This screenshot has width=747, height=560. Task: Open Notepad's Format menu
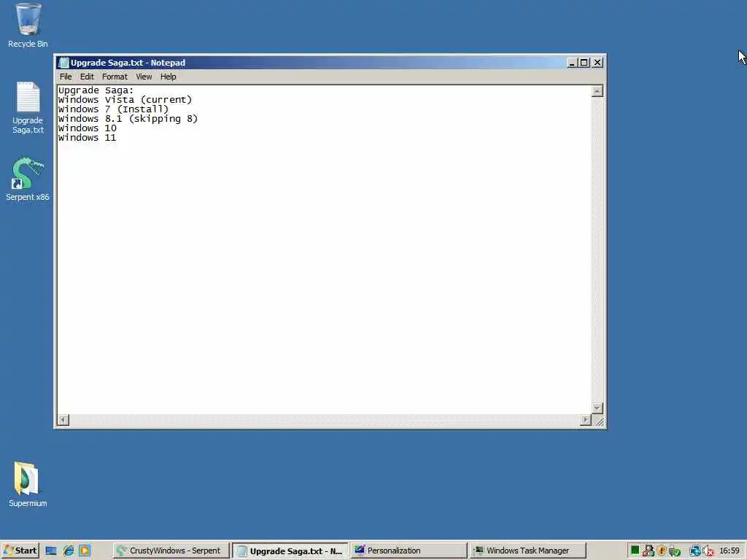pos(115,77)
